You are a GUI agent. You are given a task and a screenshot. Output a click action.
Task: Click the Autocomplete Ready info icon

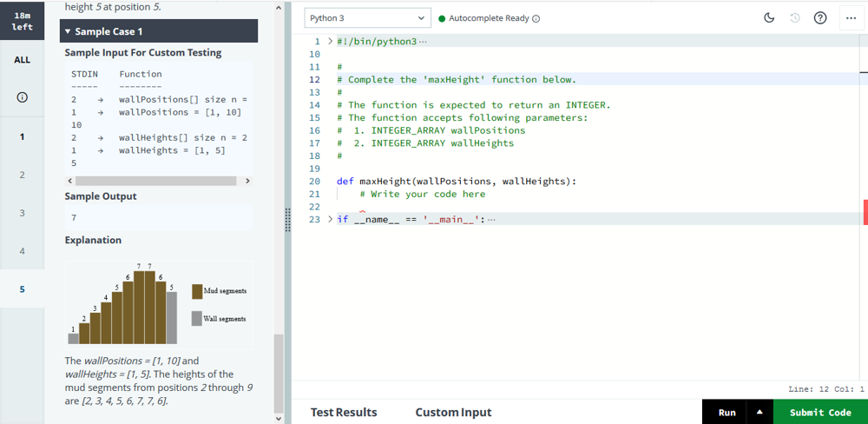click(536, 18)
